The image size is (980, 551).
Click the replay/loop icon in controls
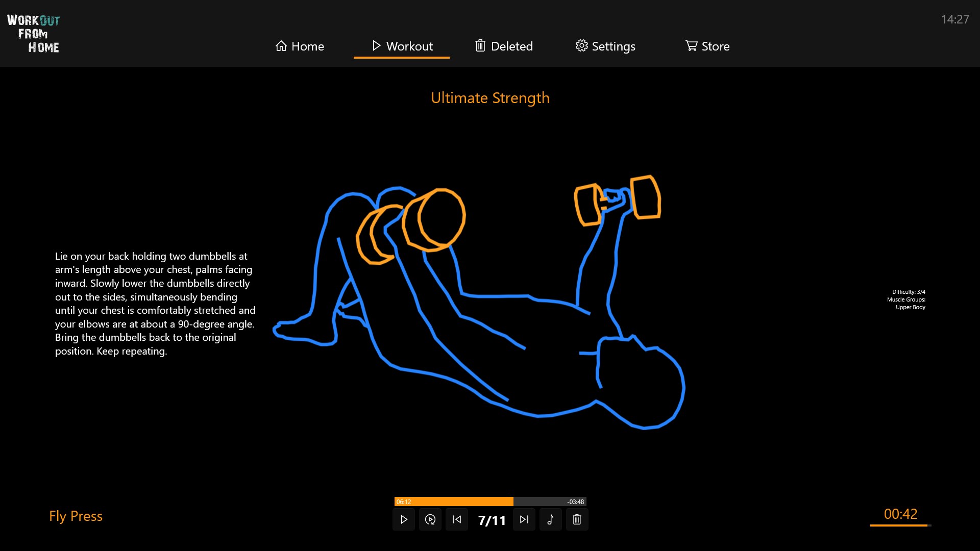click(430, 519)
